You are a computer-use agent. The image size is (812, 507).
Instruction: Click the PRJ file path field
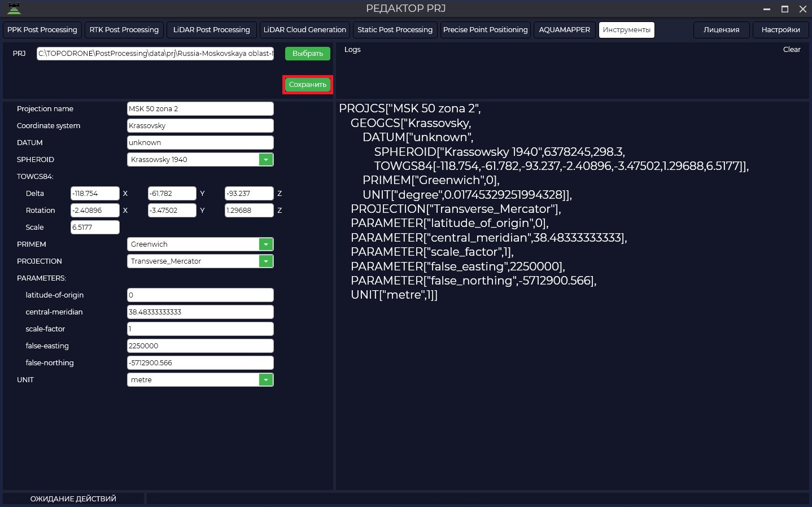155,54
